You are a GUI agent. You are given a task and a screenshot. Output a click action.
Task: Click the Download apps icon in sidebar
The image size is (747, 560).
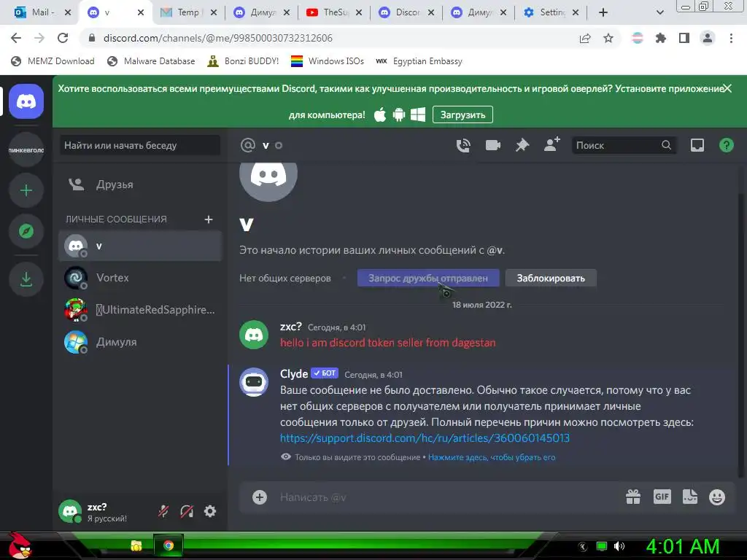pyautogui.click(x=26, y=279)
